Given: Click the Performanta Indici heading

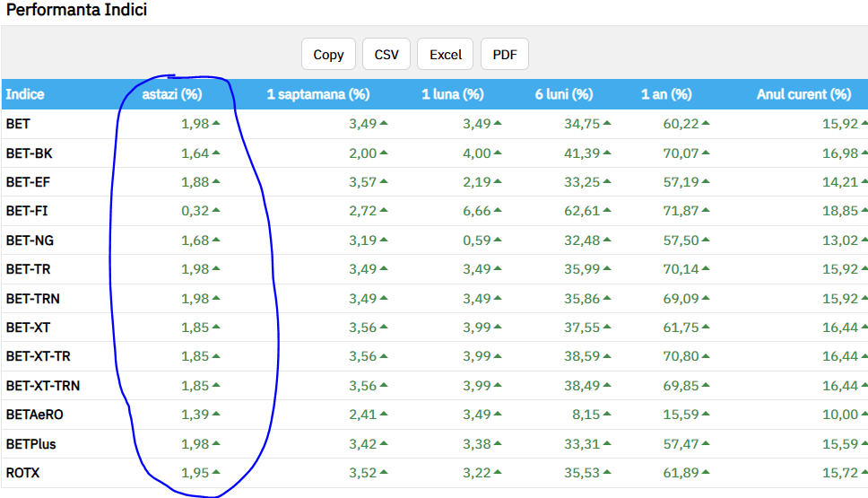Looking at the screenshot, I should coord(77,11).
